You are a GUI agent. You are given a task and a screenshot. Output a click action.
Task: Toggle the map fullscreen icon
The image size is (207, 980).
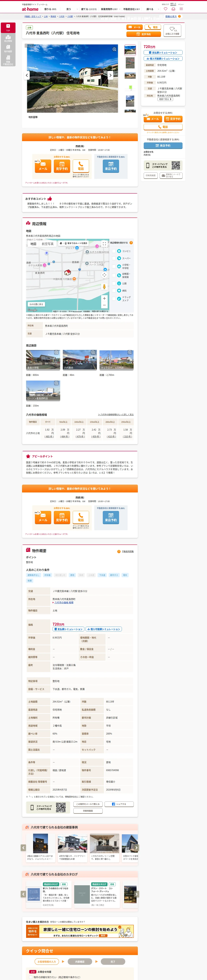point(104,244)
